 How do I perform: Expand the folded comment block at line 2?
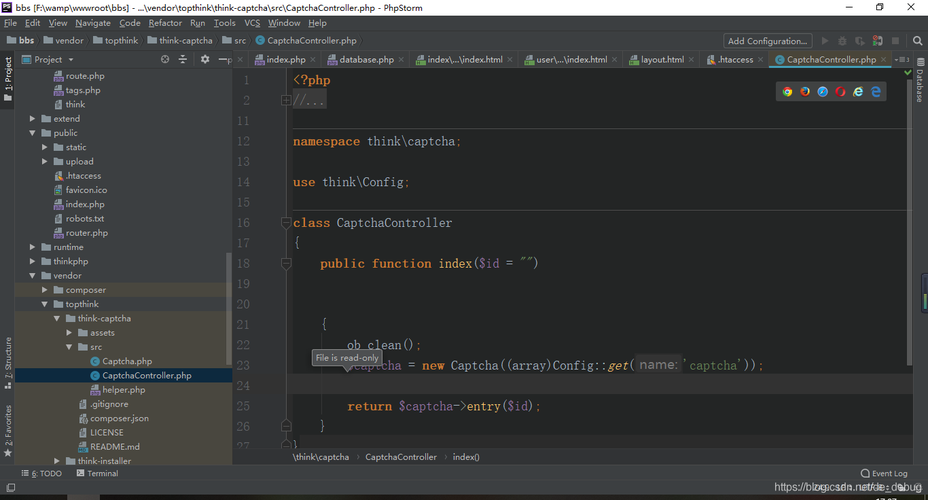[286, 101]
